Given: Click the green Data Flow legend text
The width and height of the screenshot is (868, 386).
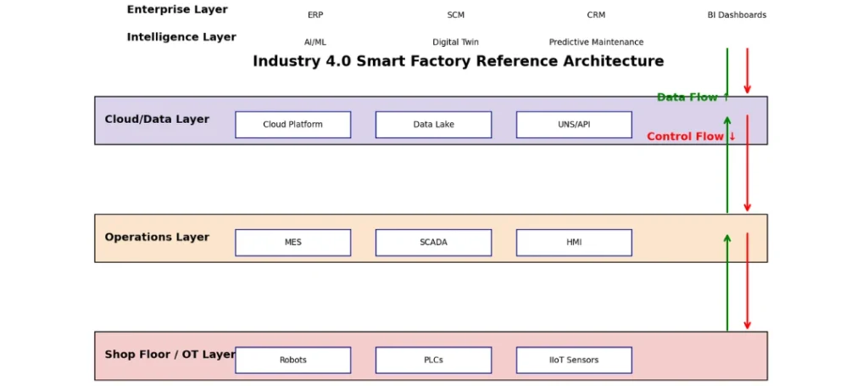Looking at the screenshot, I should (x=693, y=98).
